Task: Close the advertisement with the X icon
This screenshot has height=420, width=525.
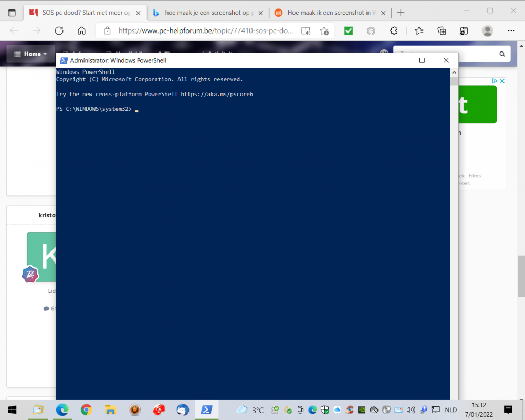Action: pyautogui.click(x=502, y=81)
